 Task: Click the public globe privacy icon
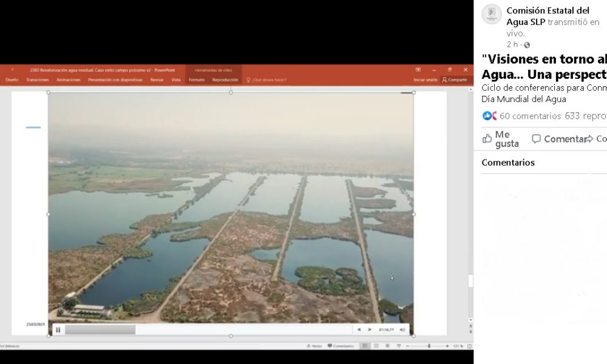[x=527, y=45]
